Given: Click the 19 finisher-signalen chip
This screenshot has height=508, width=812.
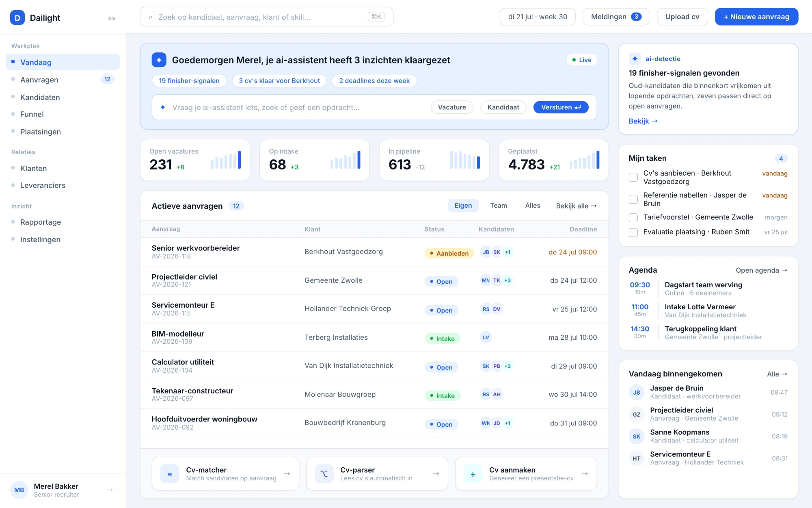Looking at the screenshot, I should click(x=189, y=80).
